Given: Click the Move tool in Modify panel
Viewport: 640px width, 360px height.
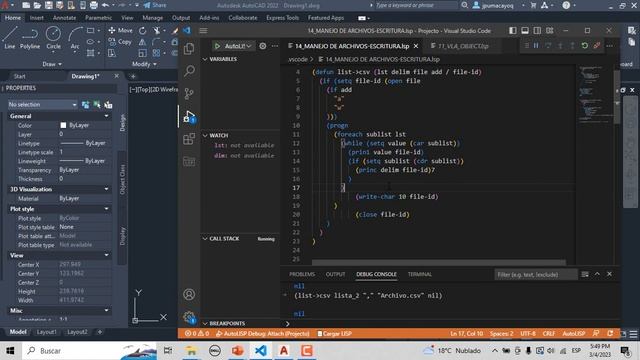Looking at the screenshot, I should coord(120,30).
